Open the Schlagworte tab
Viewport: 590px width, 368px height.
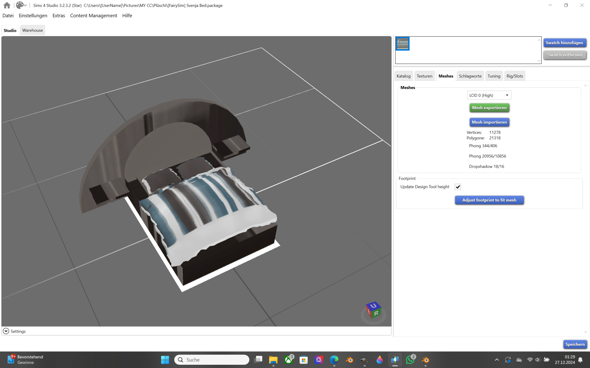[470, 76]
